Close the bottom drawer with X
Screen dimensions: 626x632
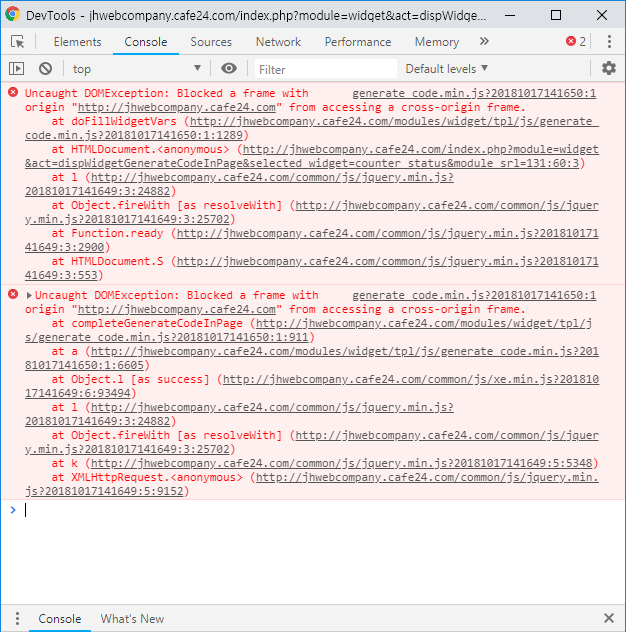click(x=609, y=618)
